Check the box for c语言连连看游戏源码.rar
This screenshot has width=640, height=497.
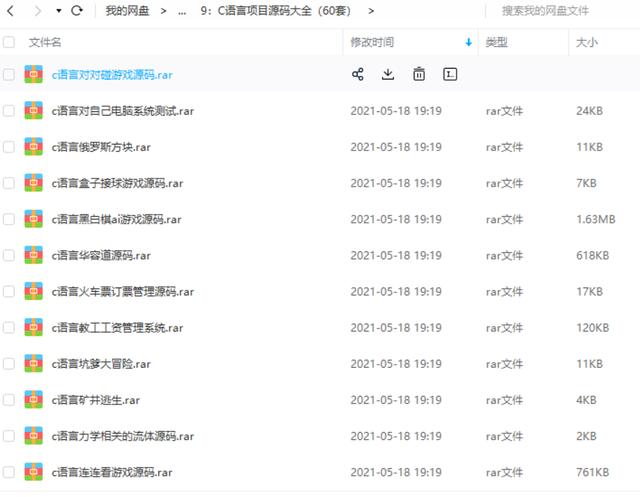(9, 472)
